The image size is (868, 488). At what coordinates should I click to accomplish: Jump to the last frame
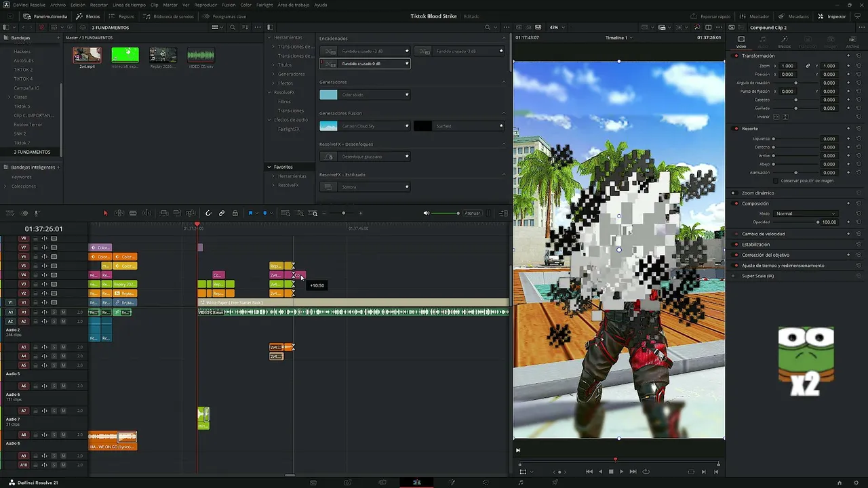point(633,472)
